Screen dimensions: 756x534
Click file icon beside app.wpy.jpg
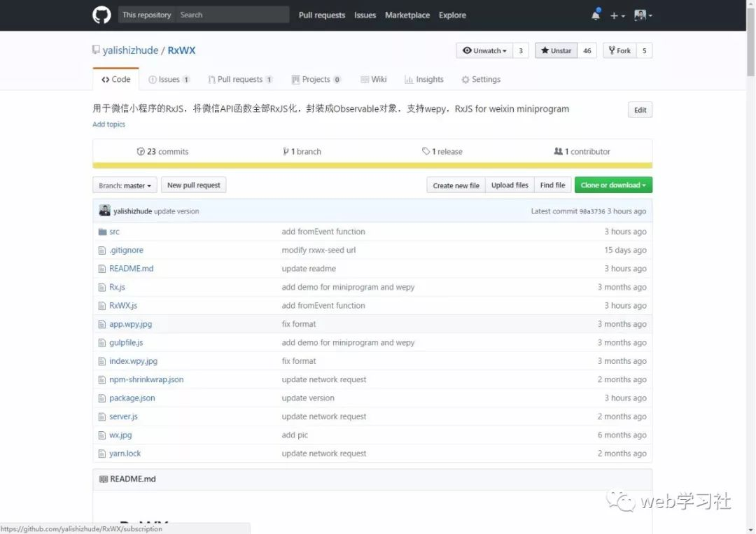[101, 324]
